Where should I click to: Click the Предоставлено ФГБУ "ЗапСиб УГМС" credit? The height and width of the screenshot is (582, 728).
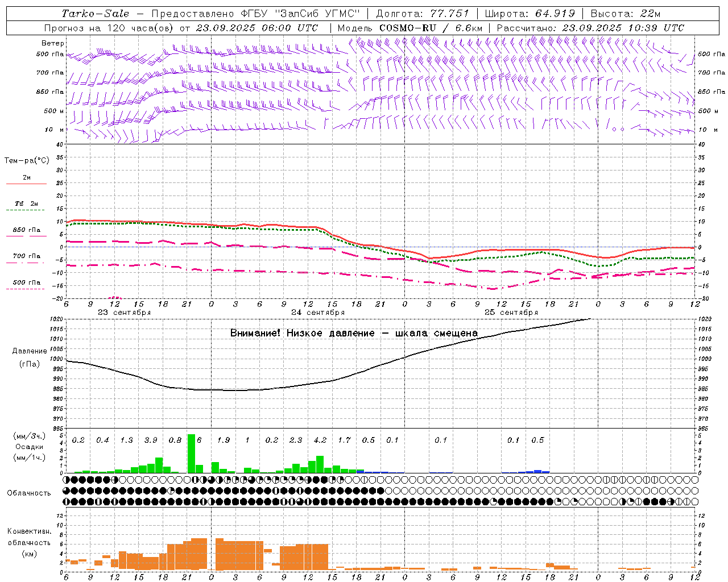click(x=257, y=14)
